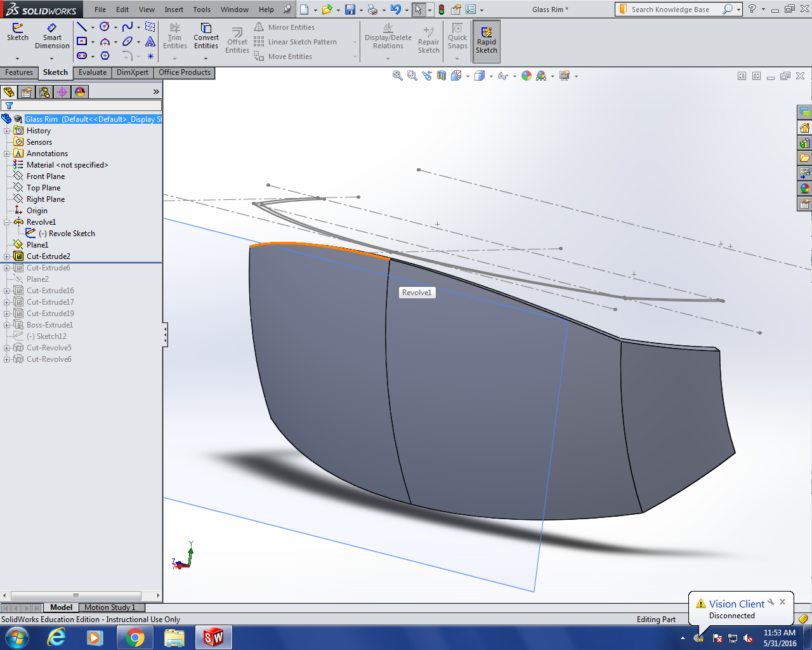Viewport: 812px width, 650px height.
Task: Click the Zoom to Fit icon
Action: coord(398,76)
